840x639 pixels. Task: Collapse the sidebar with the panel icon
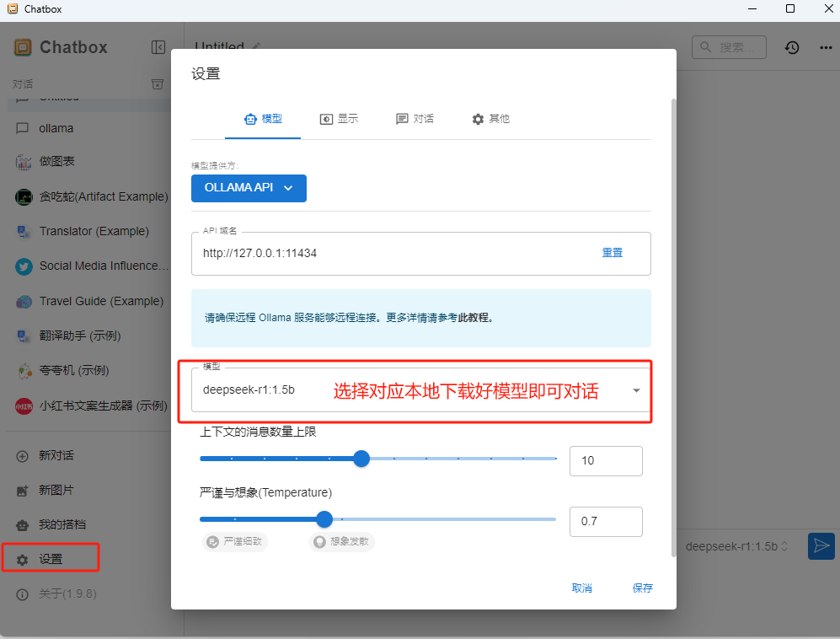coord(158,47)
